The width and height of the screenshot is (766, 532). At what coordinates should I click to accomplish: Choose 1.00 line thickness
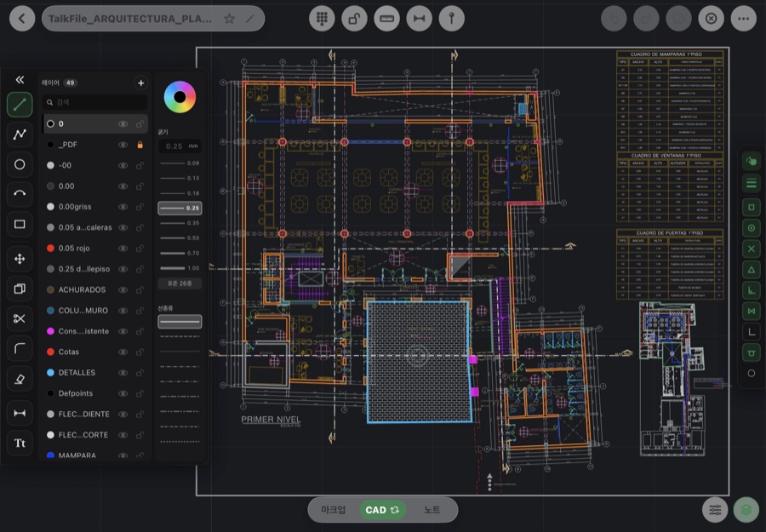(180, 268)
